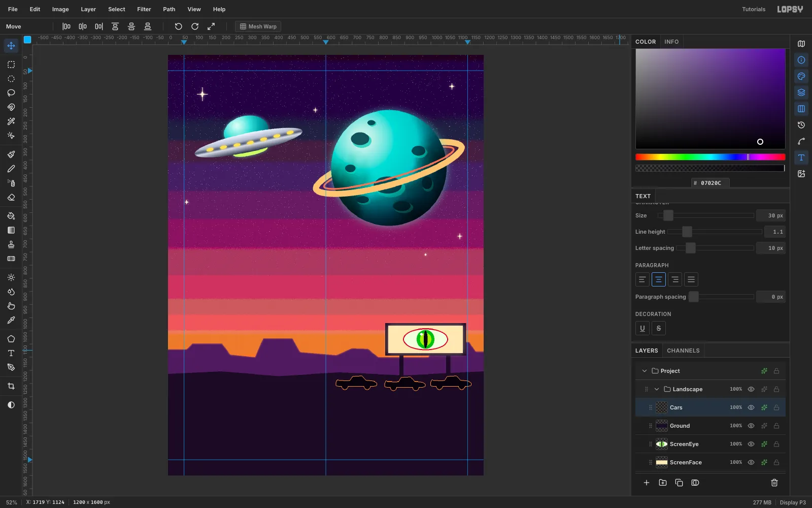The height and width of the screenshot is (508, 812).
Task: Toggle underline text decoration
Action: pos(642,328)
